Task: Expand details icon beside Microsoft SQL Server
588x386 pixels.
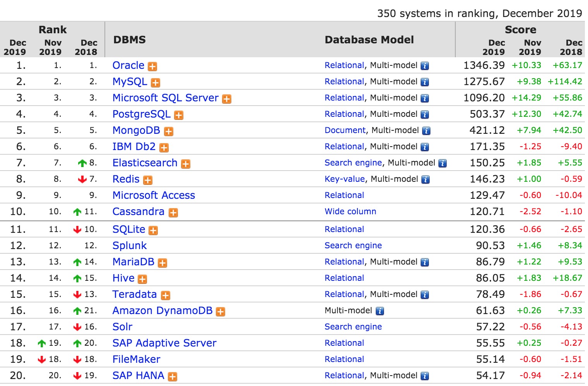Action: click(x=227, y=99)
